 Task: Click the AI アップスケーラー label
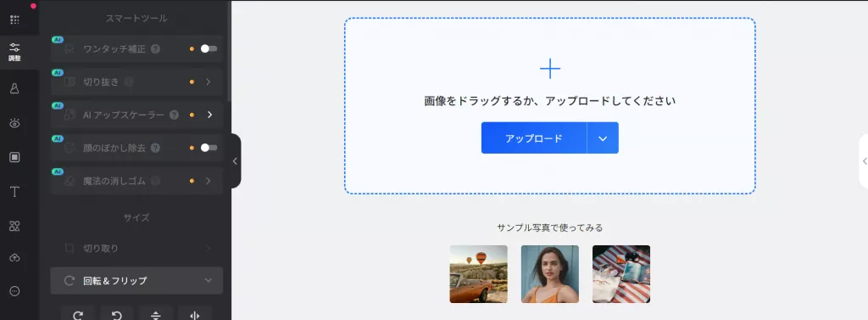pyautogui.click(x=124, y=115)
